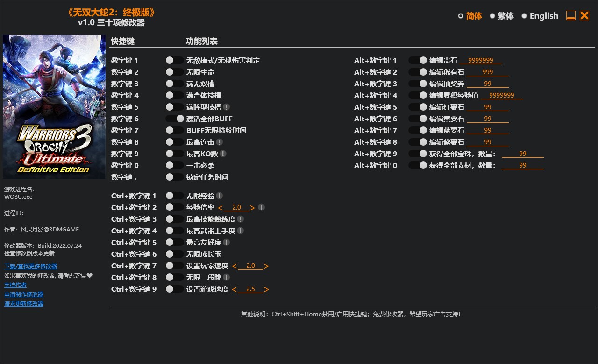Click 请求更新修改器 link
Screen dimensions: 598x364
[x=24, y=304]
